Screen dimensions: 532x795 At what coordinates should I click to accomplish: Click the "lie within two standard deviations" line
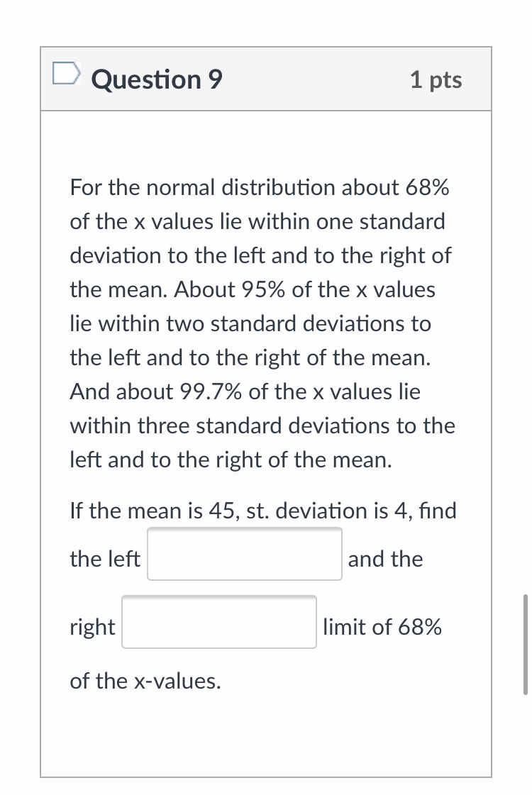(250, 323)
